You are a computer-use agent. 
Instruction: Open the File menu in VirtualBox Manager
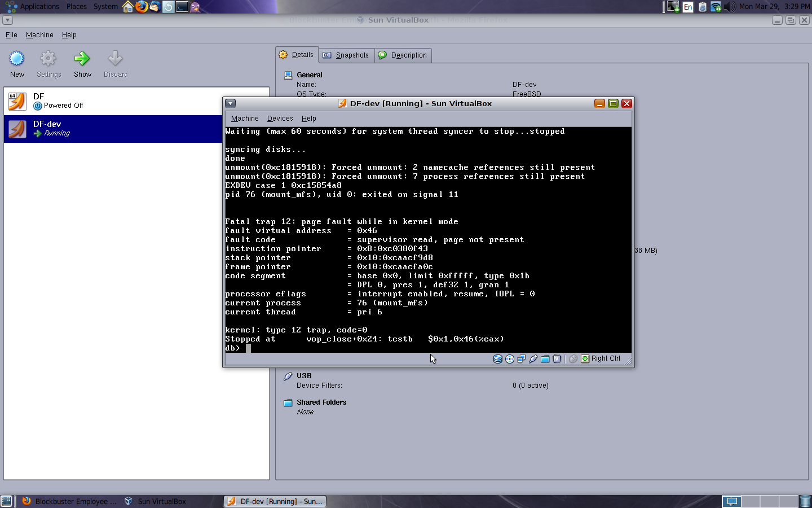pyautogui.click(x=11, y=35)
